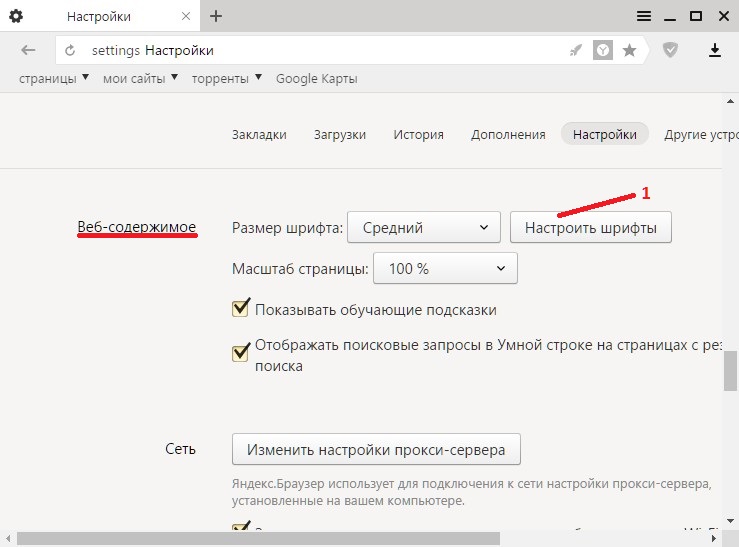
Task: Open the Другие устройства tab
Action: 701,135
